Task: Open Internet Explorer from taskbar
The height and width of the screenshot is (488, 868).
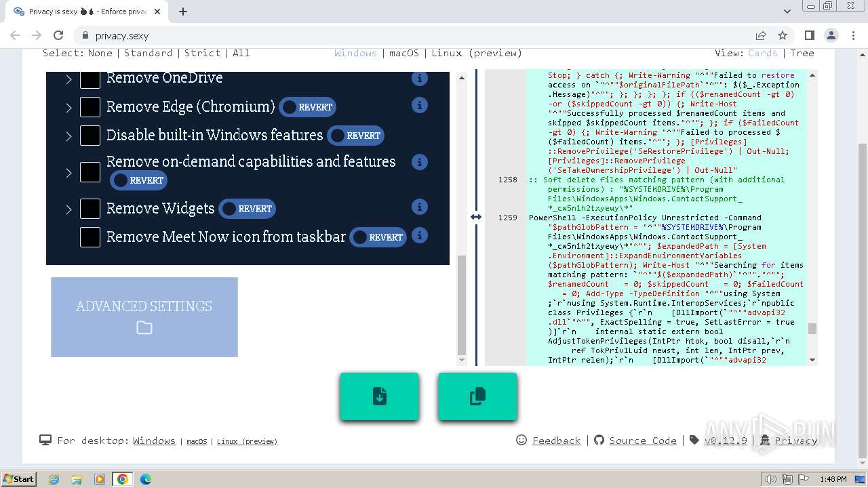Action: 54,479
